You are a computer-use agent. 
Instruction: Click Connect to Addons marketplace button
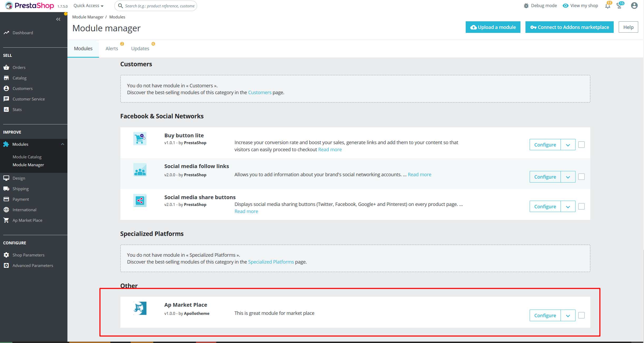coord(569,27)
